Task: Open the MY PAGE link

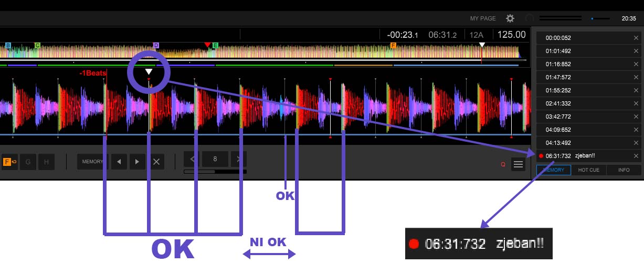Action: pyautogui.click(x=483, y=18)
